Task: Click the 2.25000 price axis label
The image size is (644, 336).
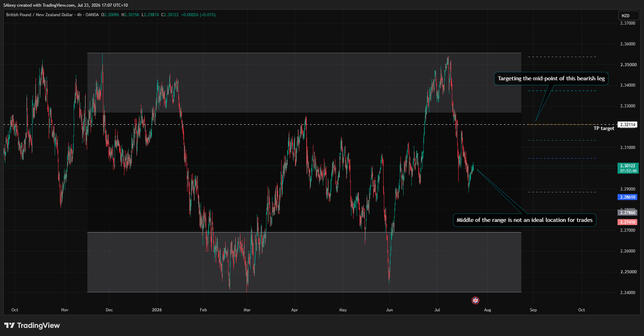Action: [628, 272]
